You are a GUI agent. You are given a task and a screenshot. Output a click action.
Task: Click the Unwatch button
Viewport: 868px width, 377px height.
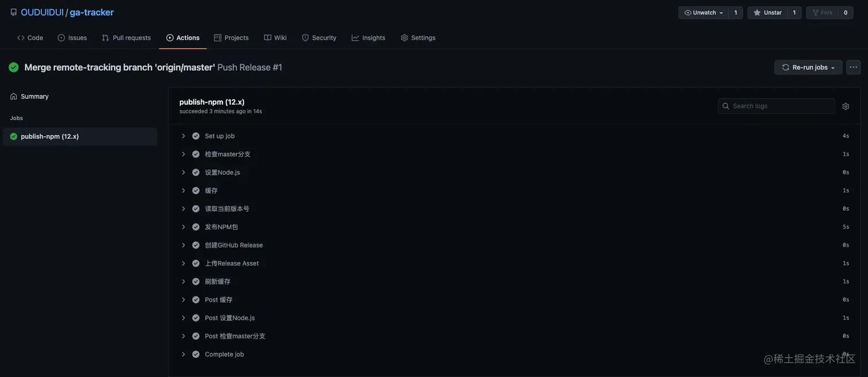tap(704, 13)
